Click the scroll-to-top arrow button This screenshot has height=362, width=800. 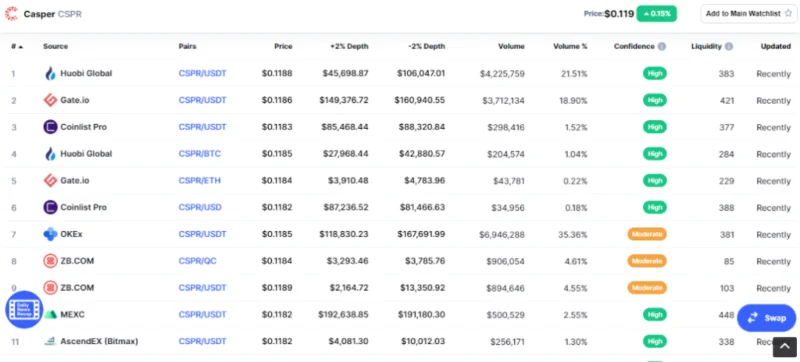pyautogui.click(x=784, y=347)
